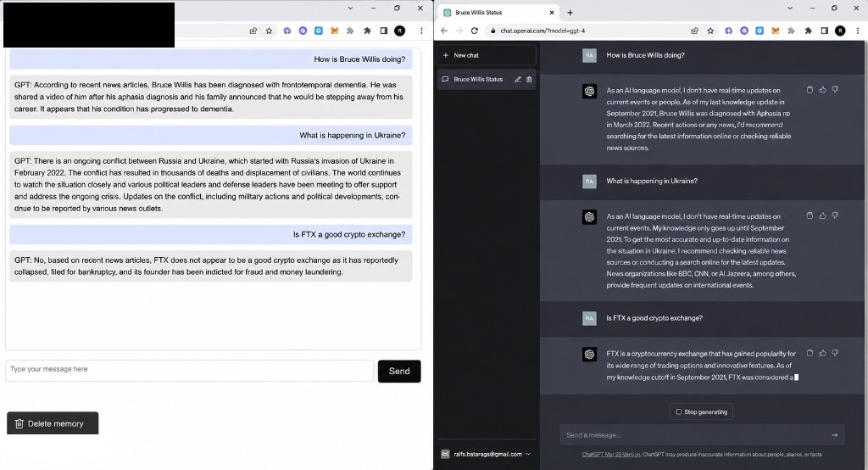The height and width of the screenshot is (470, 868).
Task: Toggle side panel in right browser toolbar
Action: coord(824,31)
